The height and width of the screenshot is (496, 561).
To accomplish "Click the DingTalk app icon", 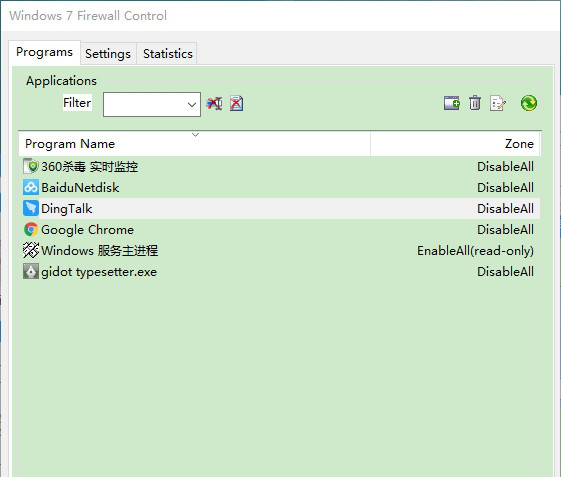I will (31, 208).
